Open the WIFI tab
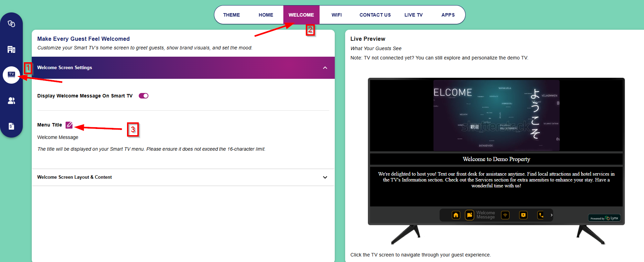The width and height of the screenshot is (644, 262). click(336, 15)
